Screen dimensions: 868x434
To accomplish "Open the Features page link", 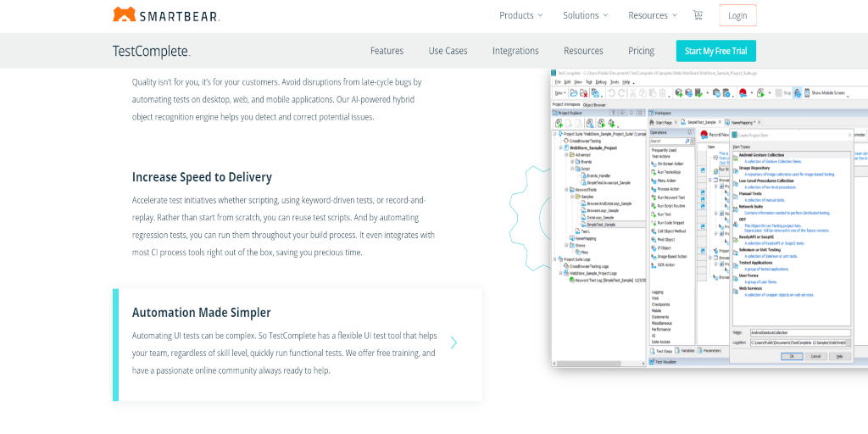I will point(387,51).
